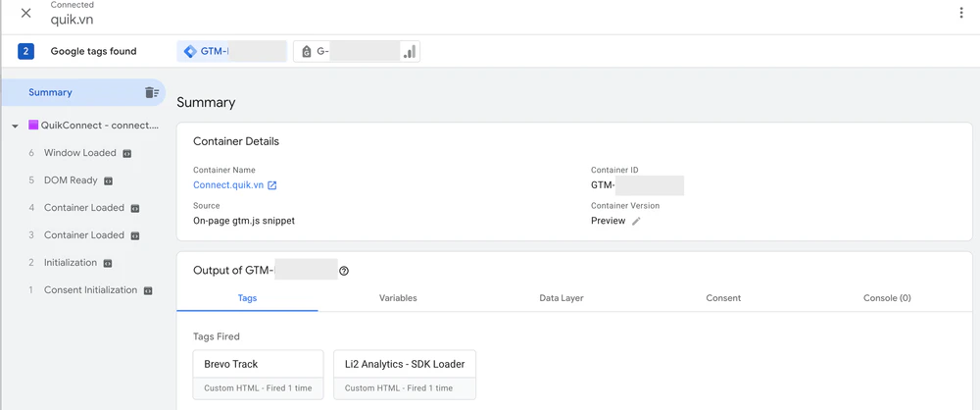Click the purple QuikConnect page icon
The height and width of the screenshot is (410, 980).
pyautogui.click(x=33, y=126)
